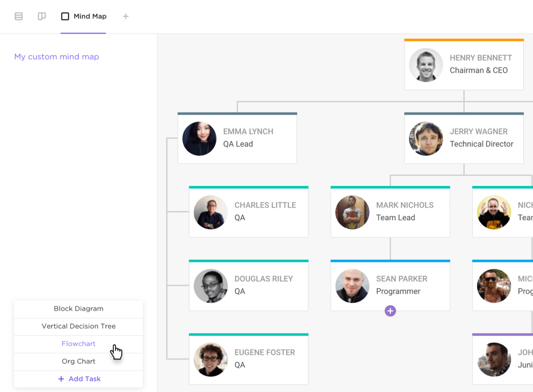Click plus icon beside Add Task
Image resolution: width=533 pixels, height=392 pixels.
[x=61, y=379]
